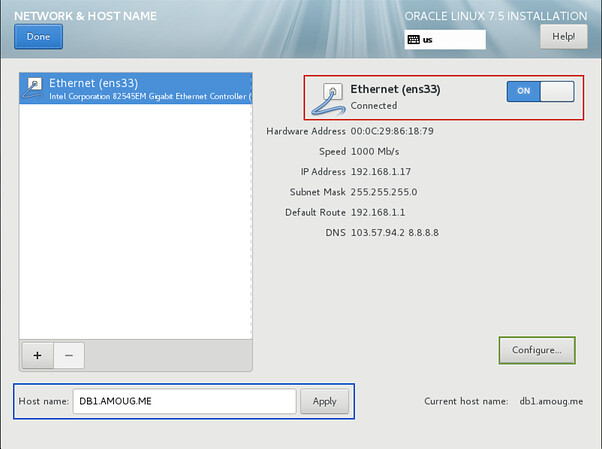Click the Hardware Address label
This screenshot has width=602, height=449.
point(306,131)
